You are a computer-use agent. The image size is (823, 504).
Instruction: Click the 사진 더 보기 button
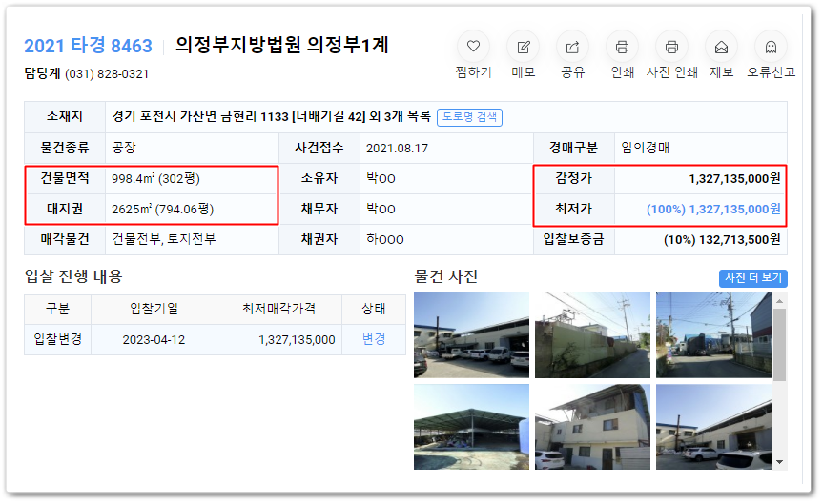(752, 278)
